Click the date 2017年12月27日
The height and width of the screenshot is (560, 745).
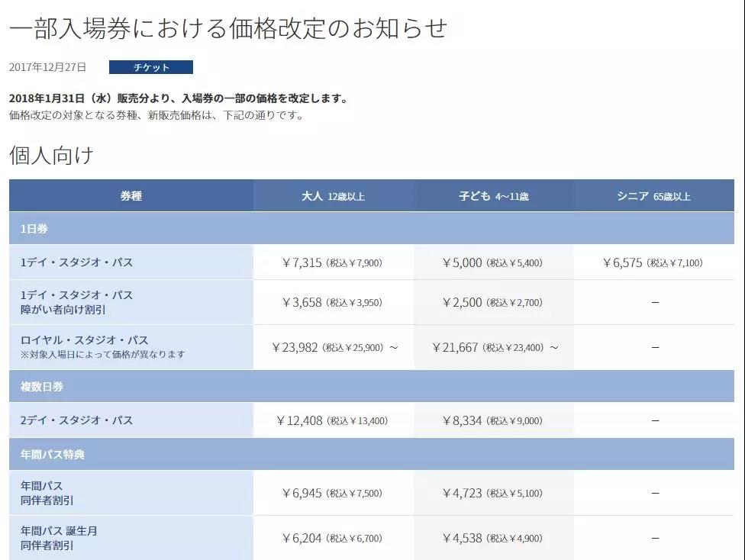coord(47,67)
